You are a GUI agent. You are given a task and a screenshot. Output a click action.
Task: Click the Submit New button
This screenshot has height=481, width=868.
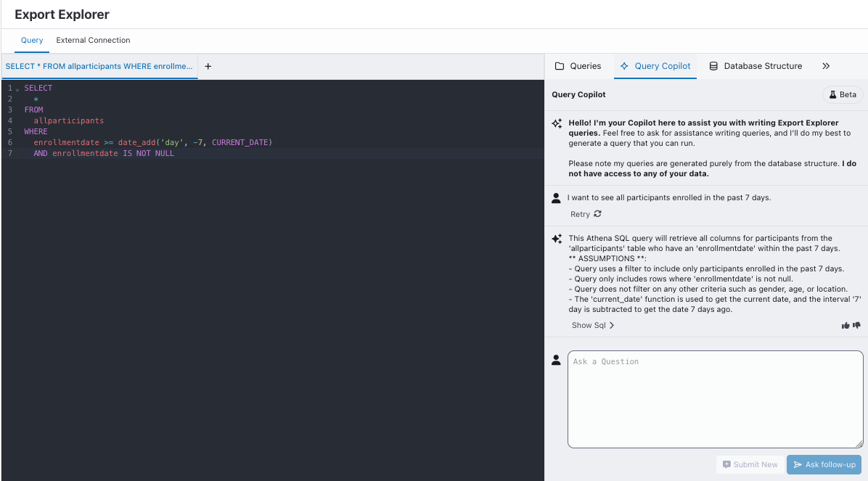[x=750, y=464]
